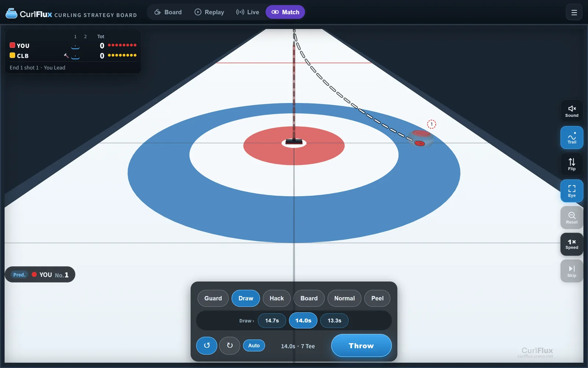This screenshot has height=368, width=588.
Task: Click the hammer icon beside CLB
Action: [66, 56]
